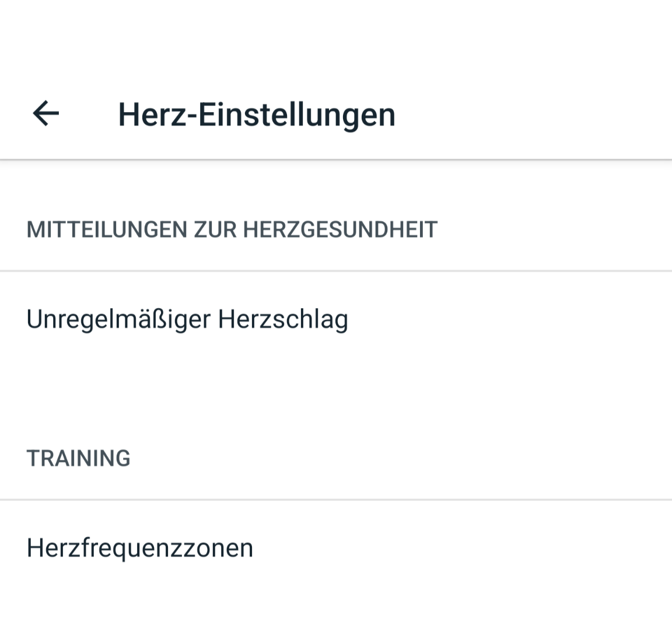Click the top app bar heading text

(x=257, y=114)
